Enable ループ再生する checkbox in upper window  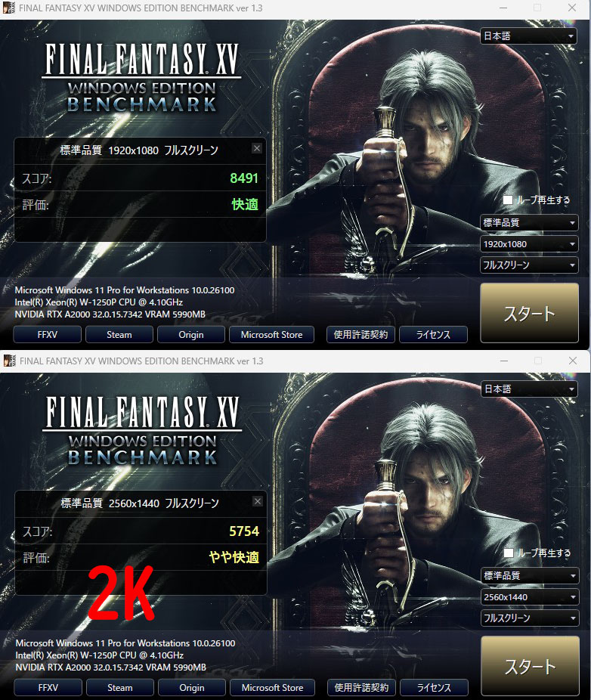pos(508,200)
